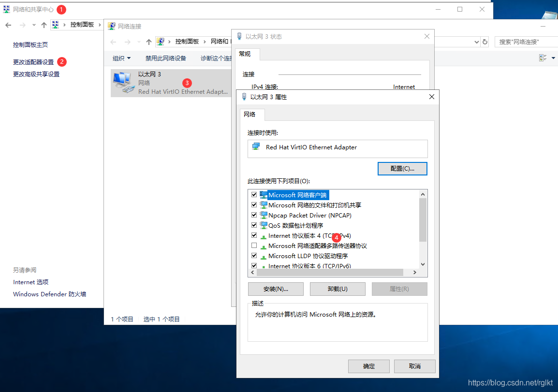The width and height of the screenshot is (558, 392).
Task: Click Red Hat VirtIO adapter icon in properties
Action: coord(256,146)
